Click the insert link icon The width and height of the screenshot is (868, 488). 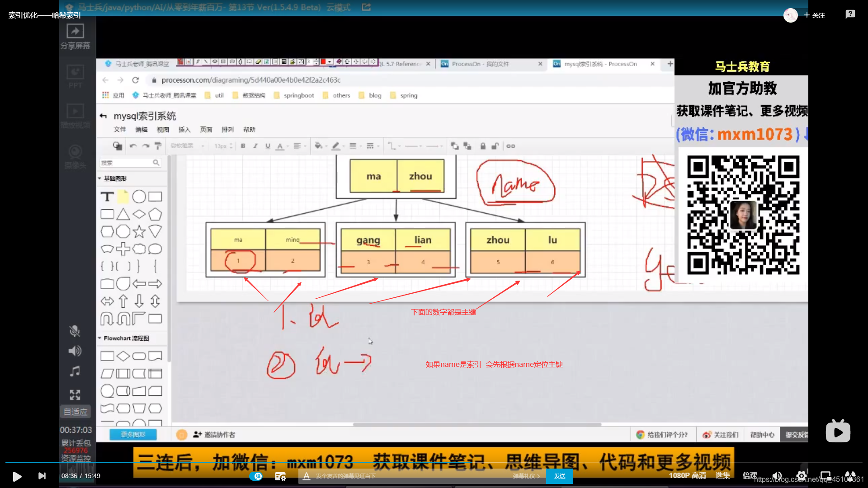pyautogui.click(x=511, y=146)
